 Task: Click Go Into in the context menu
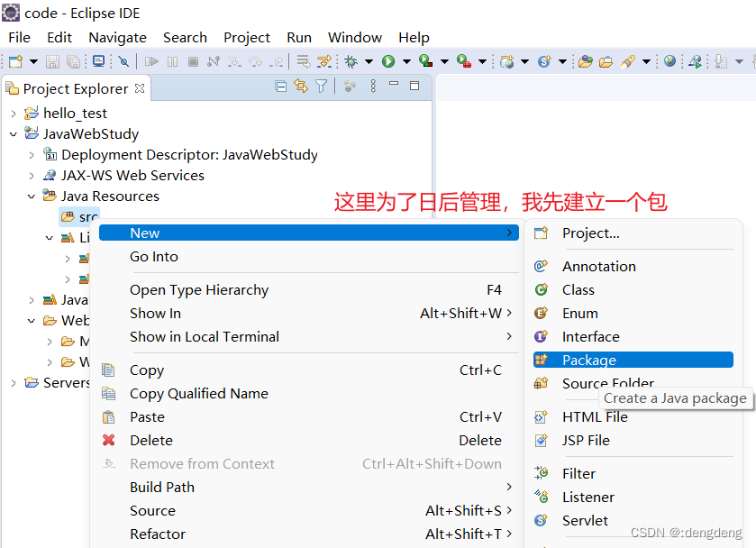(x=308, y=257)
